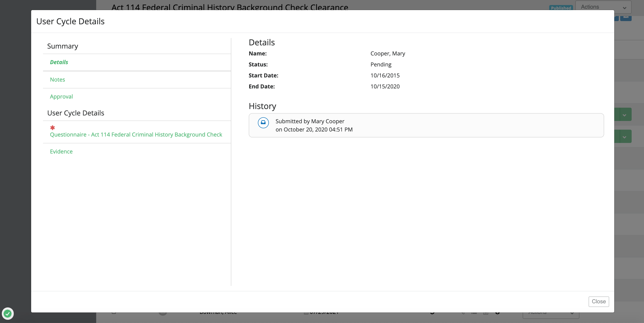This screenshot has width=644, height=323.
Task: Expand the first green dropdown chevron
Action: pos(624,115)
